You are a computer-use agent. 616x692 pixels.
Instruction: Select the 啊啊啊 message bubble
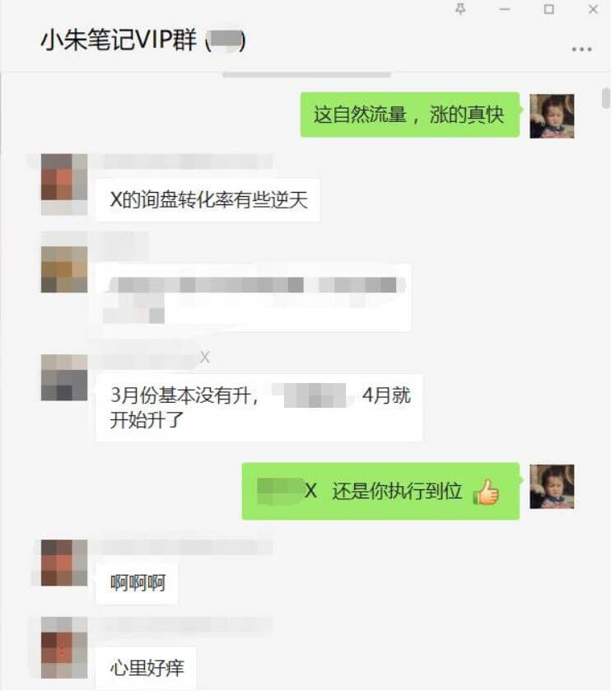137,582
